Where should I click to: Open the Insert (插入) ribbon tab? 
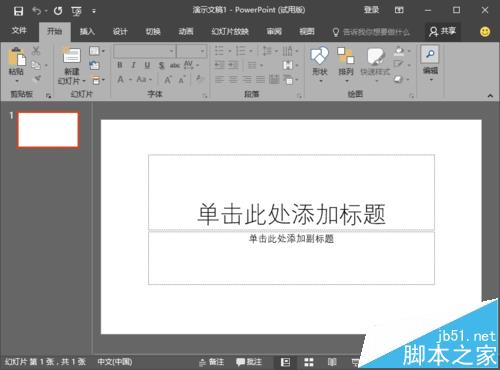click(x=87, y=32)
